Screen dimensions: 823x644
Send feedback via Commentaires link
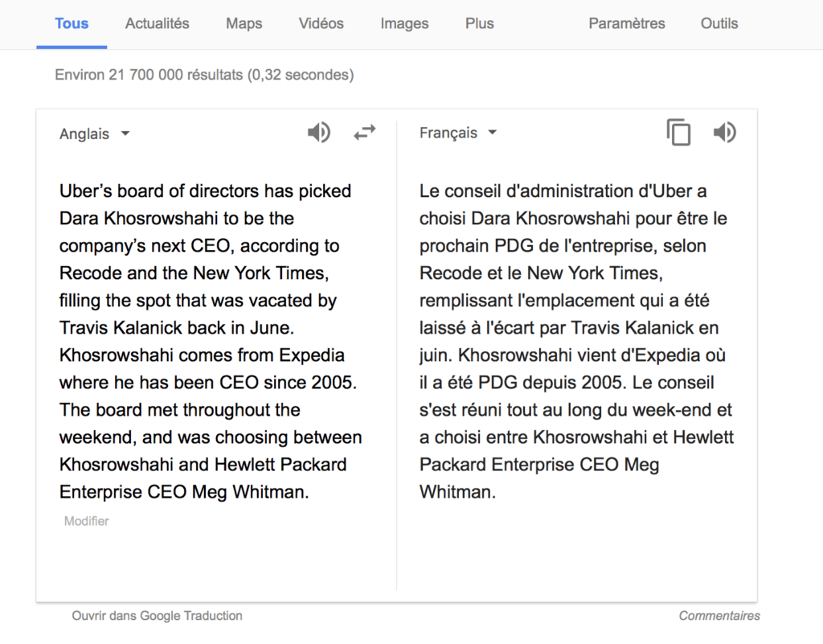pos(719,616)
